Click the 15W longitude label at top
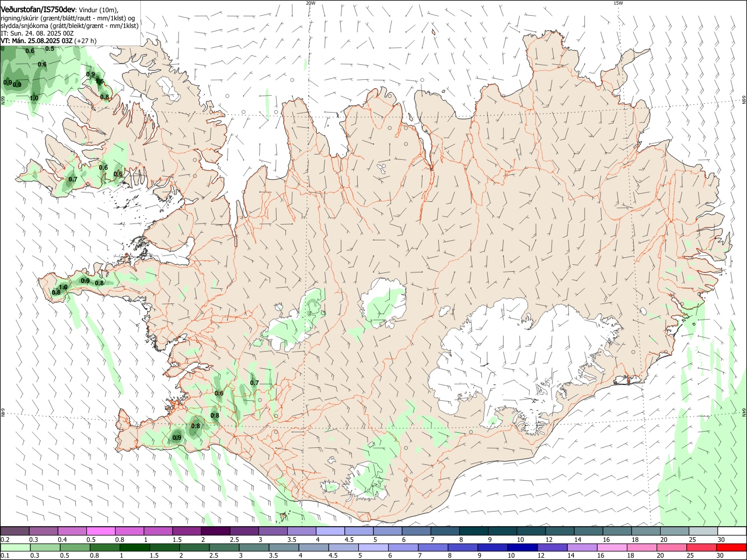 pos(618,3)
